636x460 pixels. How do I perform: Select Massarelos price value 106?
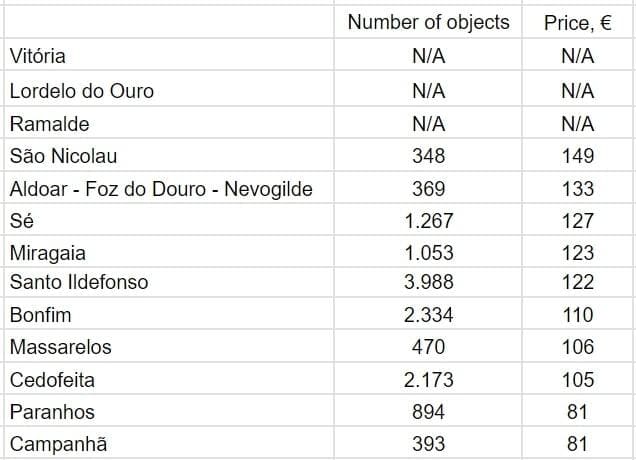[x=577, y=347]
